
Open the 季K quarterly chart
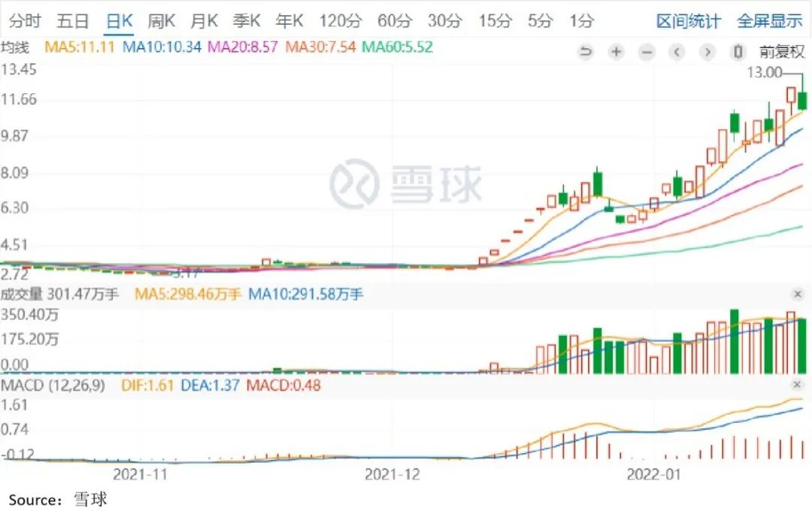pyautogui.click(x=246, y=21)
